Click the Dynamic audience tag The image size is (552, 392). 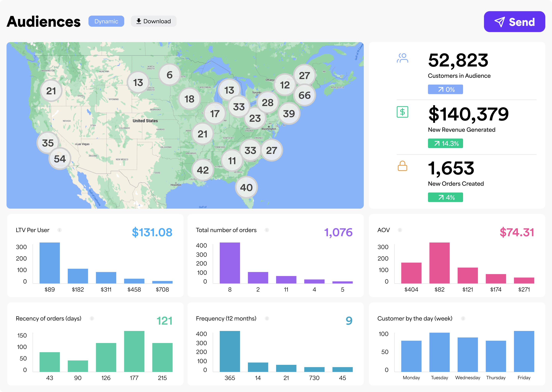pos(106,21)
